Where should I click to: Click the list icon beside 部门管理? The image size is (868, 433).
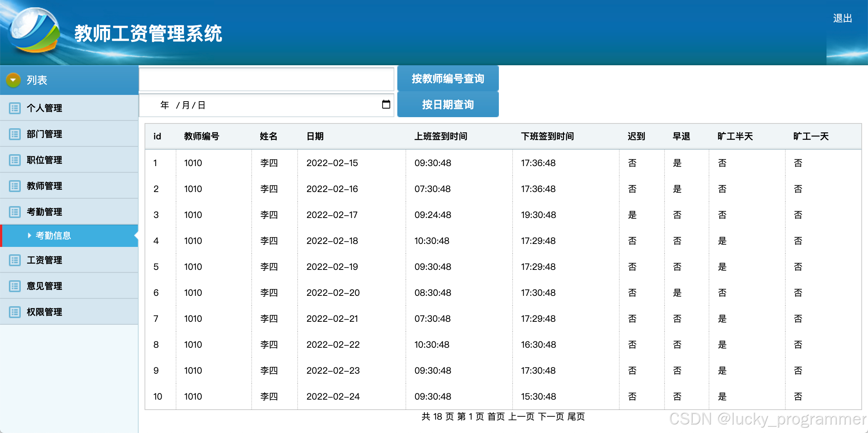[x=15, y=134]
